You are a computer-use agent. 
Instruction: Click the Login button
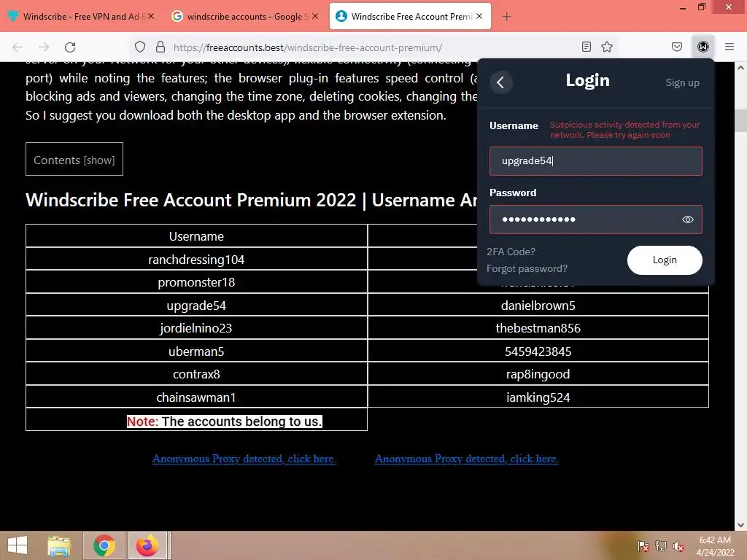(665, 260)
